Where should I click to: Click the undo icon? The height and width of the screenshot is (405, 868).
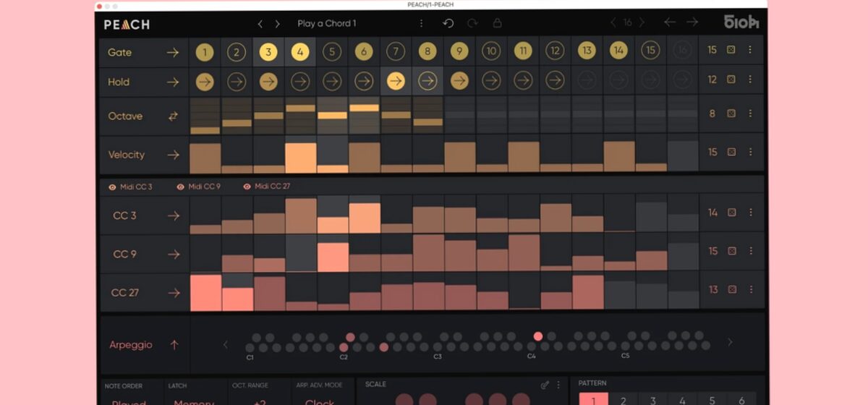pos(448,23)
